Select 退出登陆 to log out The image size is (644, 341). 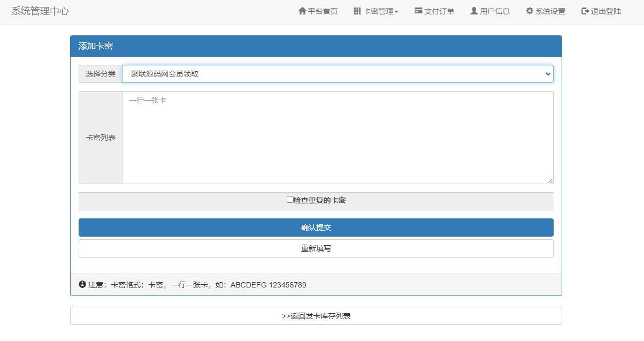click(x=601, y=11)
